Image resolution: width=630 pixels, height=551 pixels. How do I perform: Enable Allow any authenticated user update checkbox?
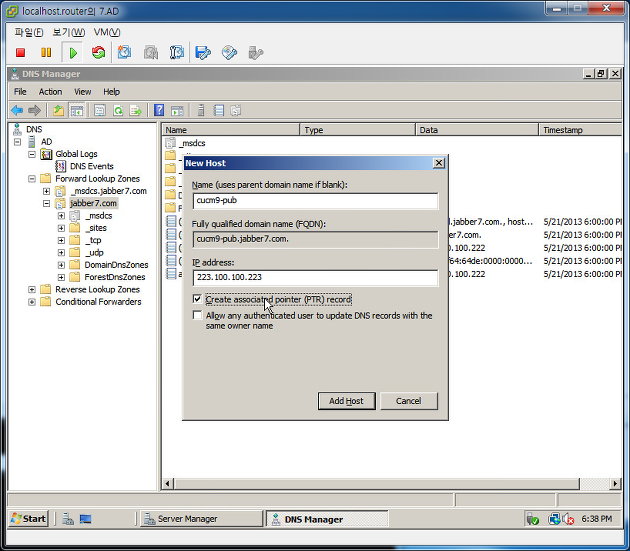tap(197, 315)
